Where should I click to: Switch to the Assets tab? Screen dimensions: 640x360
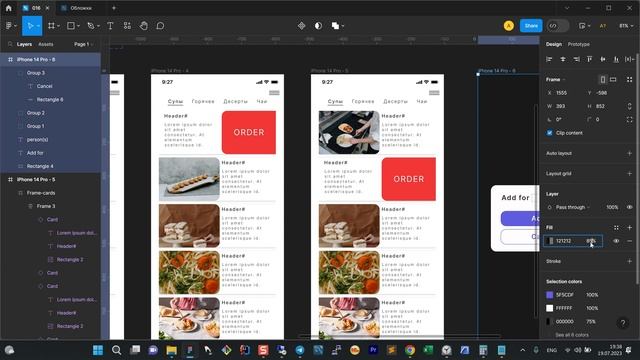point(46,44)
